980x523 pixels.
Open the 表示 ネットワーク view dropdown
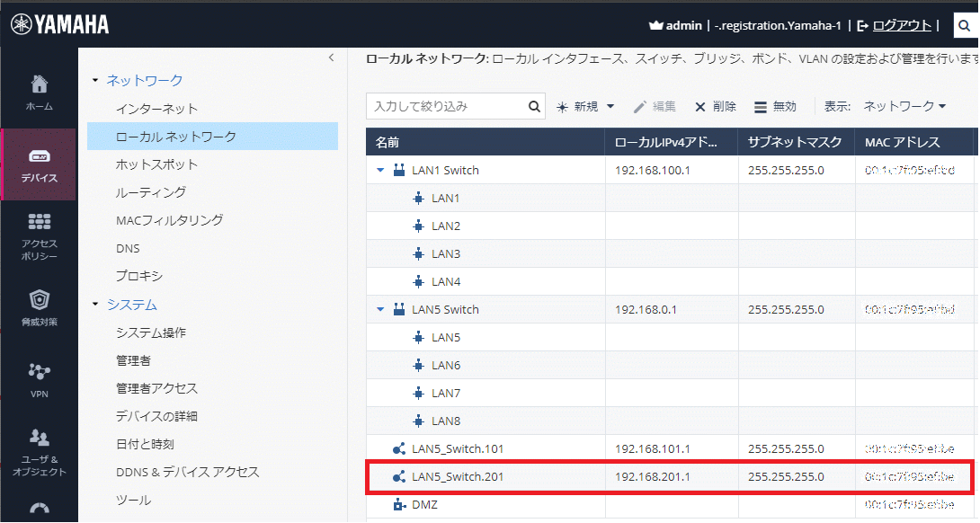(904, 106)
